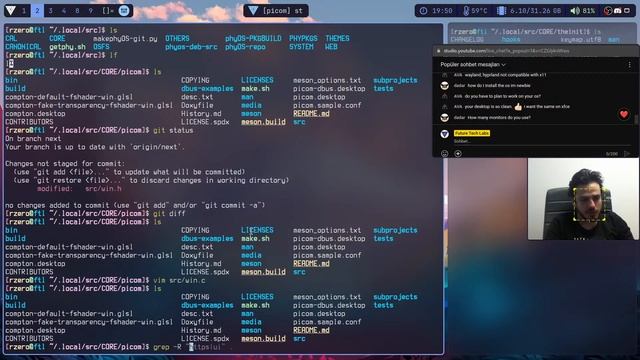
Task: Click the speaker volume icon
Action: point(575,11)
